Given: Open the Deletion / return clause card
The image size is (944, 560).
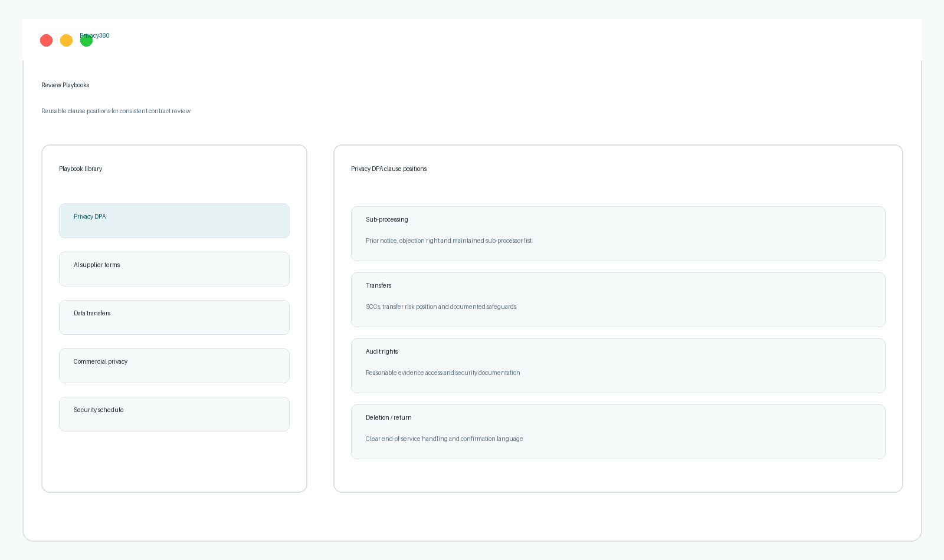Looking at the screenshot, I should click(618, 431).
